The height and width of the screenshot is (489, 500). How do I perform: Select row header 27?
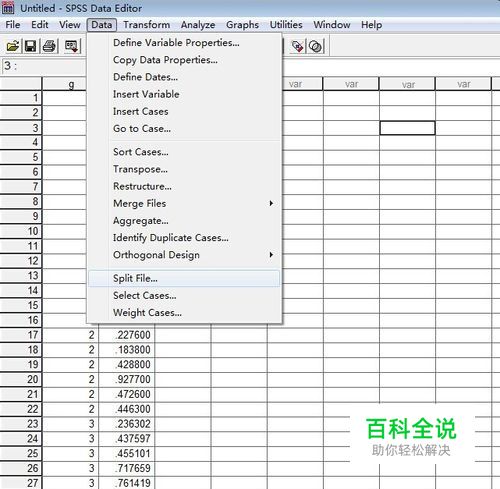(x=21, y=483)
